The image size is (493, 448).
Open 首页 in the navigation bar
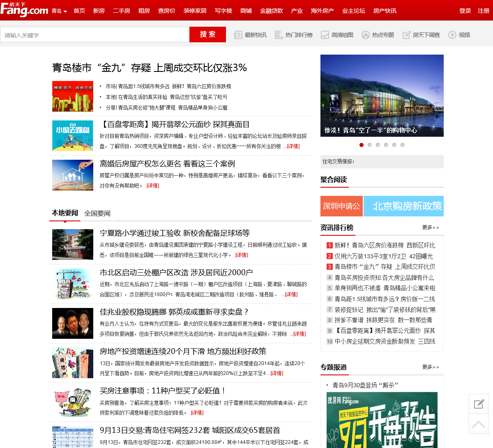79,11
